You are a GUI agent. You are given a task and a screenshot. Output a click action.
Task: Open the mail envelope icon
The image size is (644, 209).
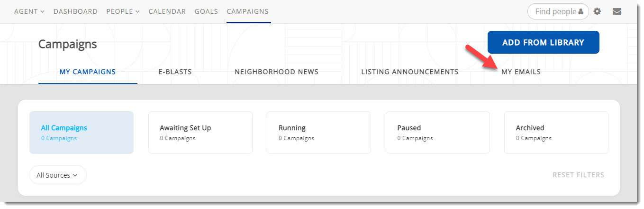(617, 11)
